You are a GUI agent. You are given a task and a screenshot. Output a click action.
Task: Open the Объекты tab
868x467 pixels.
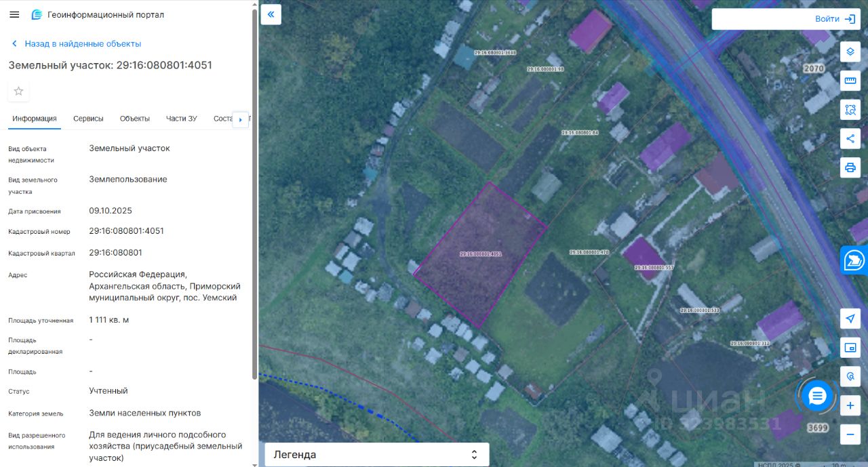(135, 119)
